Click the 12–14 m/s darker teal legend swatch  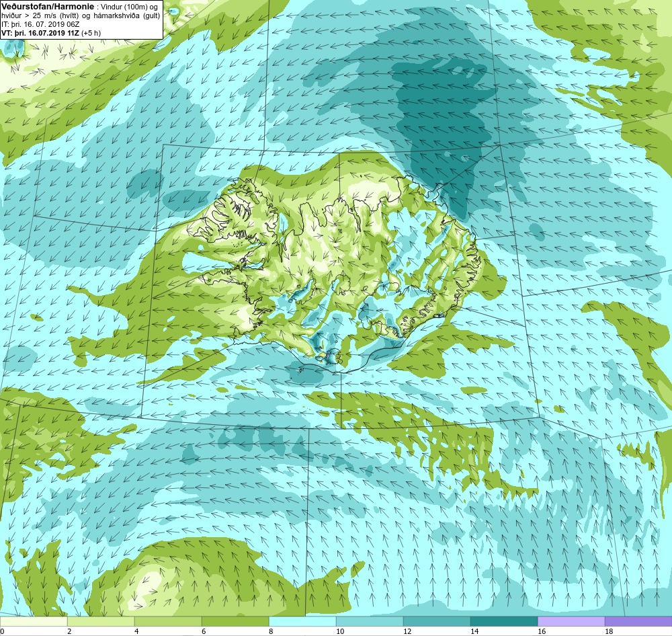coord(437,622)
